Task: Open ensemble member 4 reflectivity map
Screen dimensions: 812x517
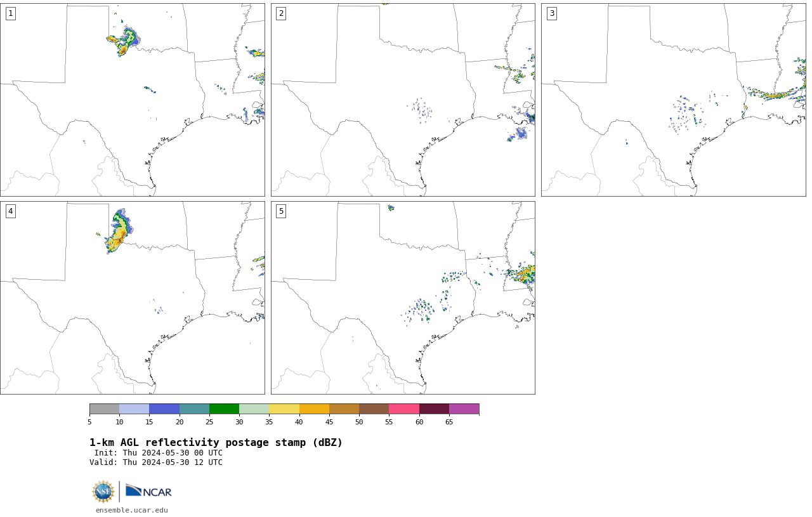Action: tap(133, 298)
